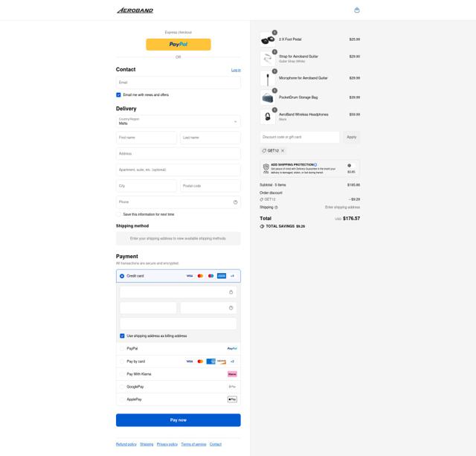Focus the Discount code or gift card field
The image size is (476, 456).
pos(300,137)
